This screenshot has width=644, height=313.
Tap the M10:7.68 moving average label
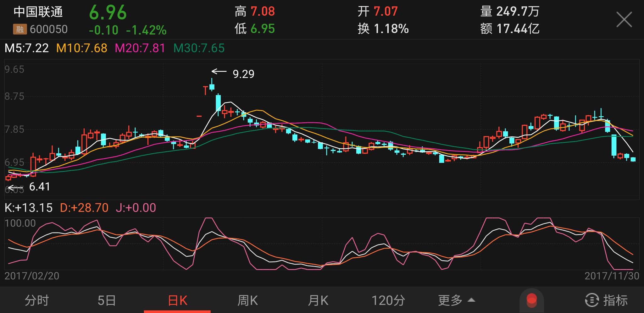tap(82, 48)
